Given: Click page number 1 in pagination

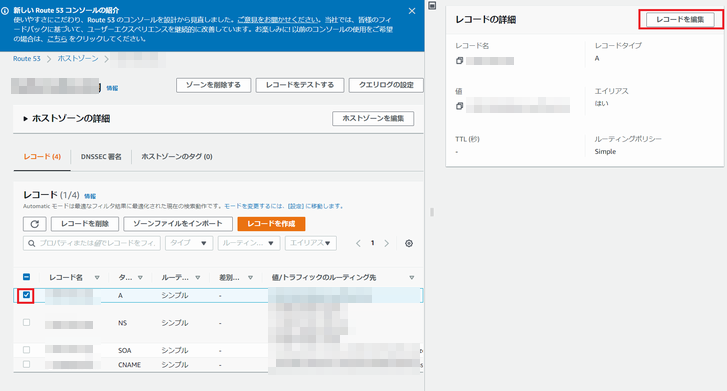Looking at the screenshot, I should click(372, 243).
